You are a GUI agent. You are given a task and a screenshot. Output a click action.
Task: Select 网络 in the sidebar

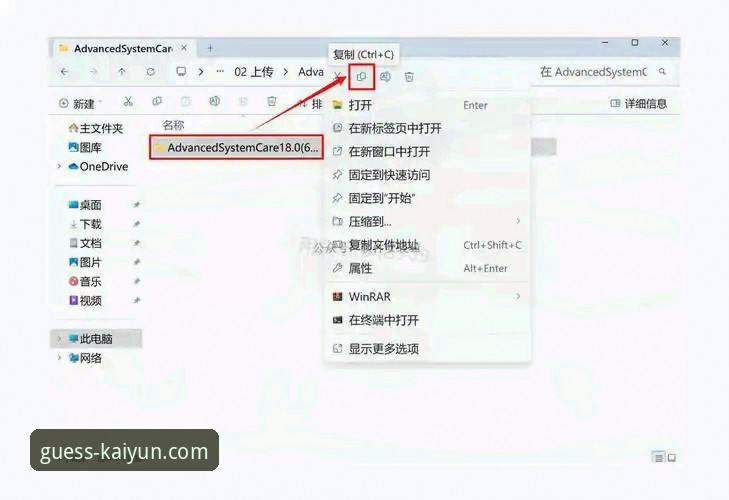(85, 358)
